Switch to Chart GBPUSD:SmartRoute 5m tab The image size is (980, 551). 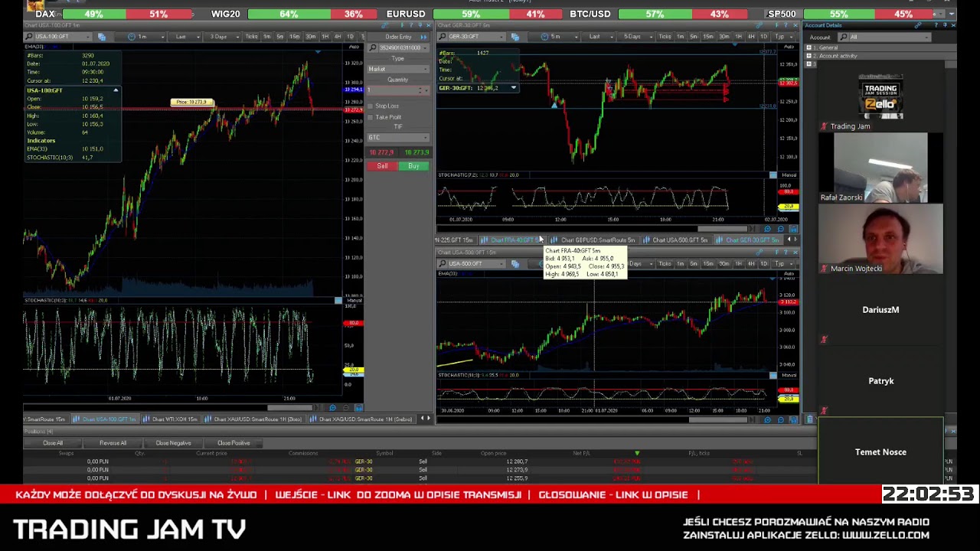point(594,240)
